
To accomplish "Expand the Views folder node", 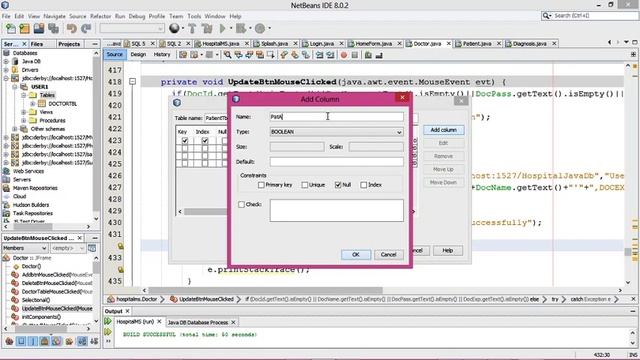I will point(23,112).
